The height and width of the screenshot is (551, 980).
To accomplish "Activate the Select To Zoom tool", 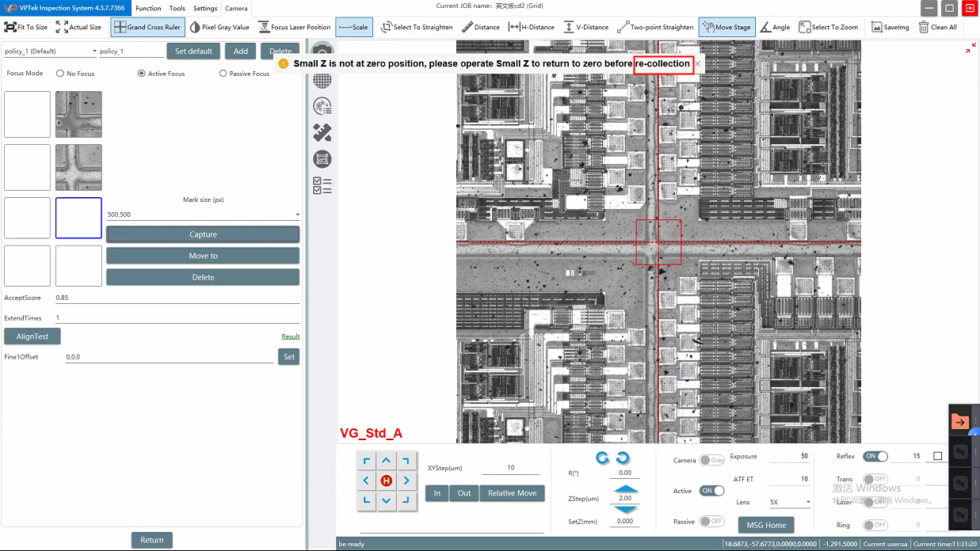I will click(829, 27).
